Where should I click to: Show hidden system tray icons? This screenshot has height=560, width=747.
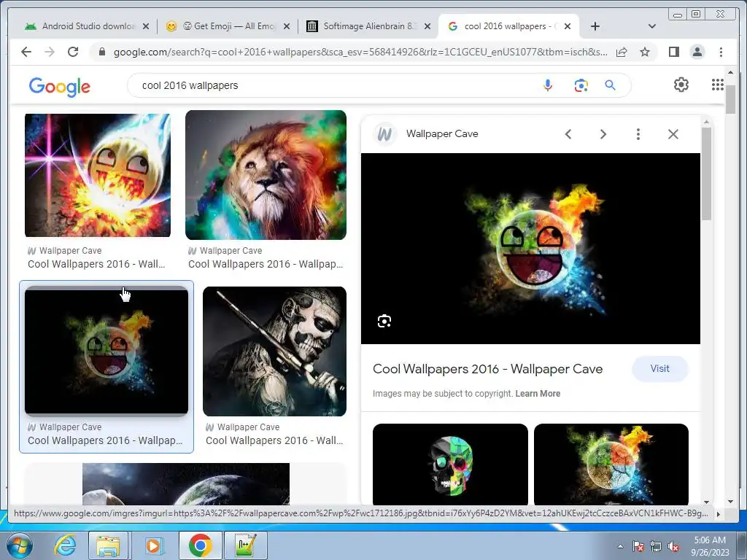pos(620,546)
